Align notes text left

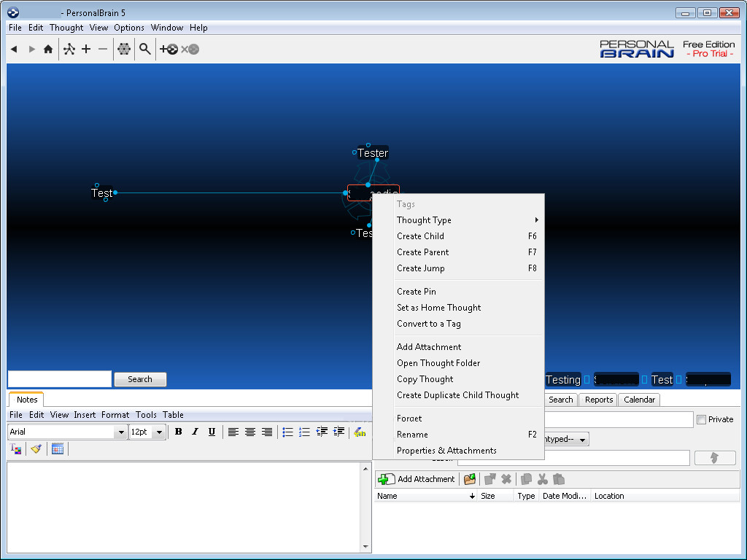coord(233,432)
